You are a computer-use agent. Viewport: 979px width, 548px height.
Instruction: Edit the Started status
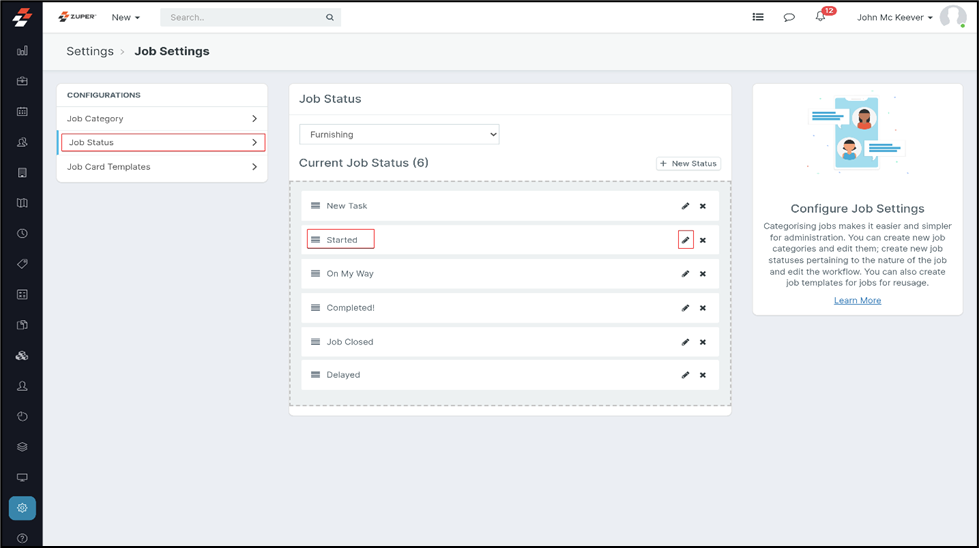point(686,240)
